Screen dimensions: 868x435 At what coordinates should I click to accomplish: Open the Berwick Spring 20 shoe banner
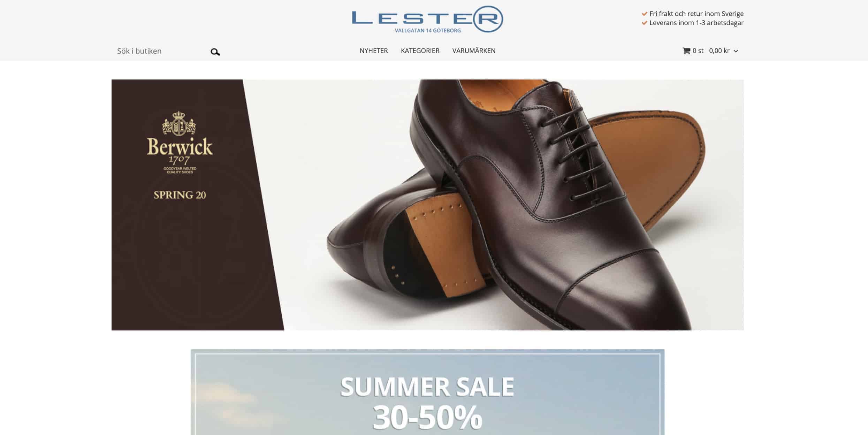(x=427, y=205)
